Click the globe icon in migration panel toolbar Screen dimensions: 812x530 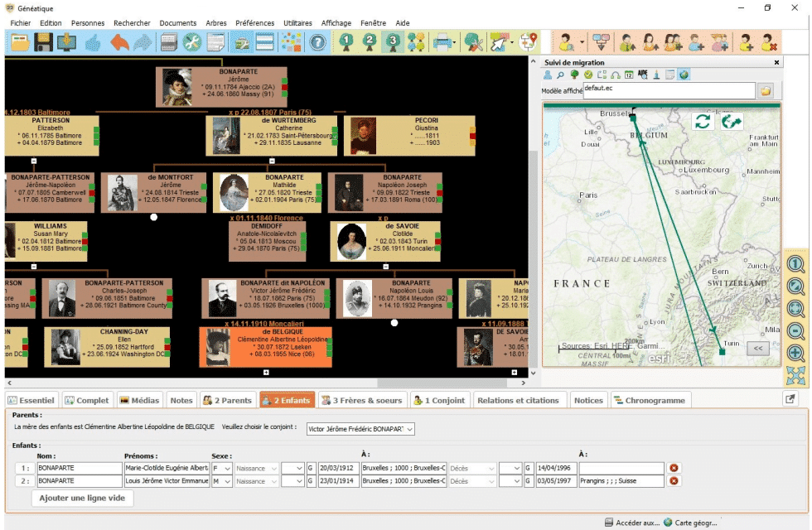click(684, 75)
